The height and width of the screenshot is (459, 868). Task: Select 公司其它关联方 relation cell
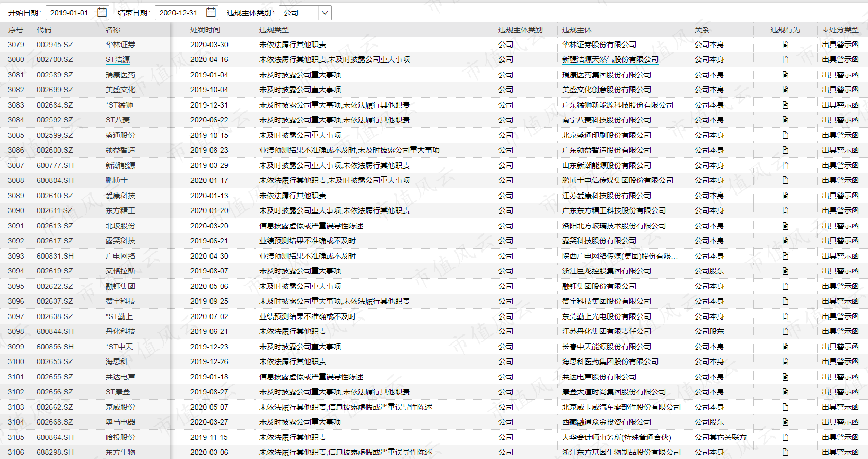click(x=721, y=437)
